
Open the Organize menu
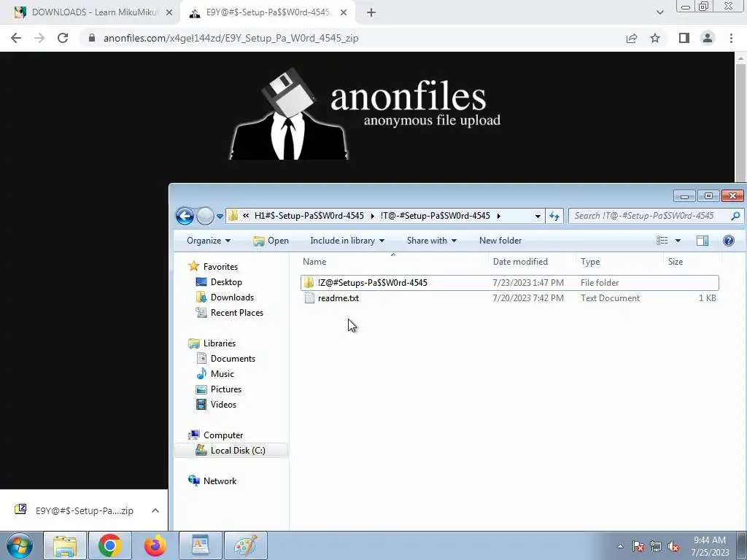pyautogui.click(x=208, y=241)
